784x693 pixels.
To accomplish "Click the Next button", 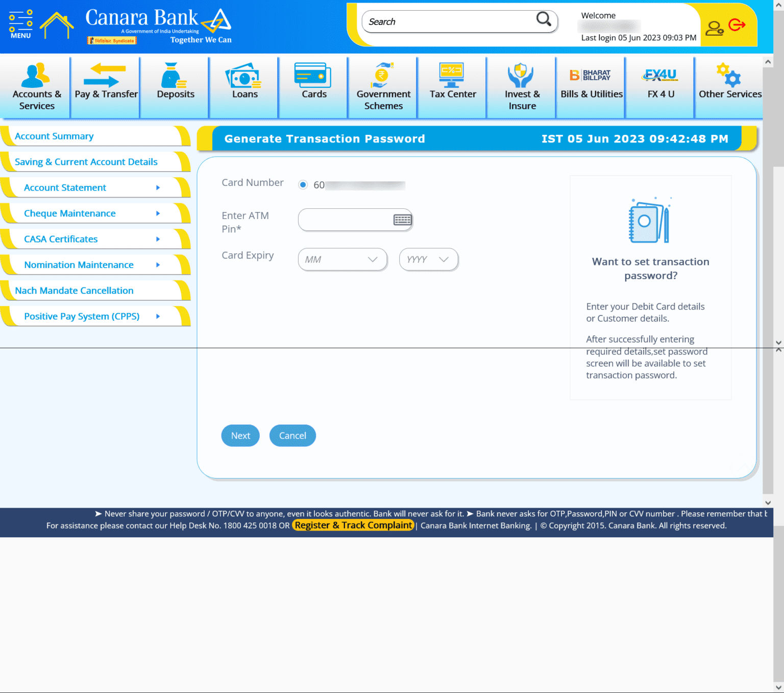I will click(240, 436).
